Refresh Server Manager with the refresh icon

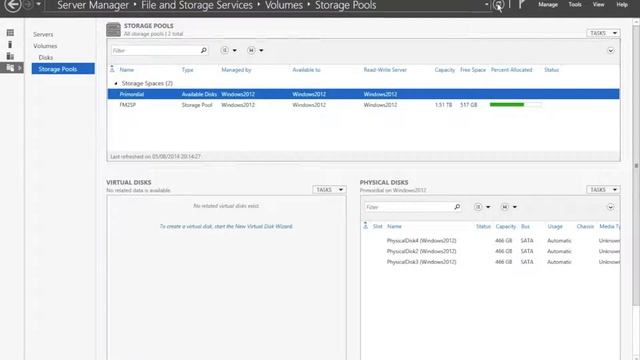(x=498, y=5)
